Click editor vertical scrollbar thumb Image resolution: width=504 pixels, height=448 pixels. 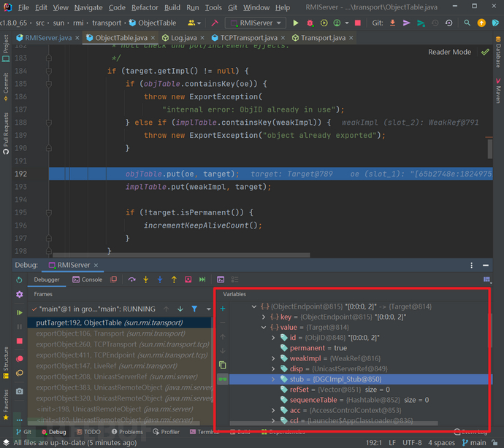coord(490,149)
